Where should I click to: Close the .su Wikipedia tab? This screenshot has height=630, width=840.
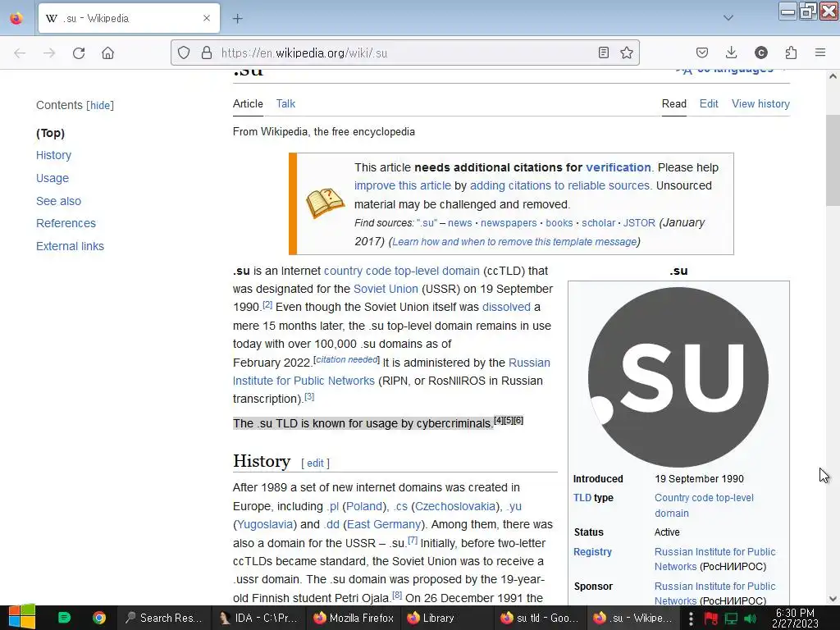tap(207, 18)
